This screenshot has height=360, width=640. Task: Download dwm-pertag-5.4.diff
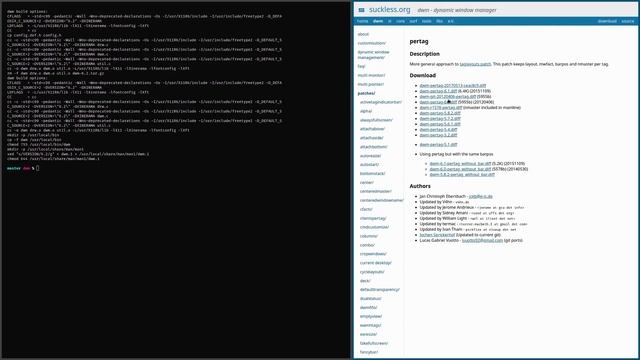[x=438, y=129]
